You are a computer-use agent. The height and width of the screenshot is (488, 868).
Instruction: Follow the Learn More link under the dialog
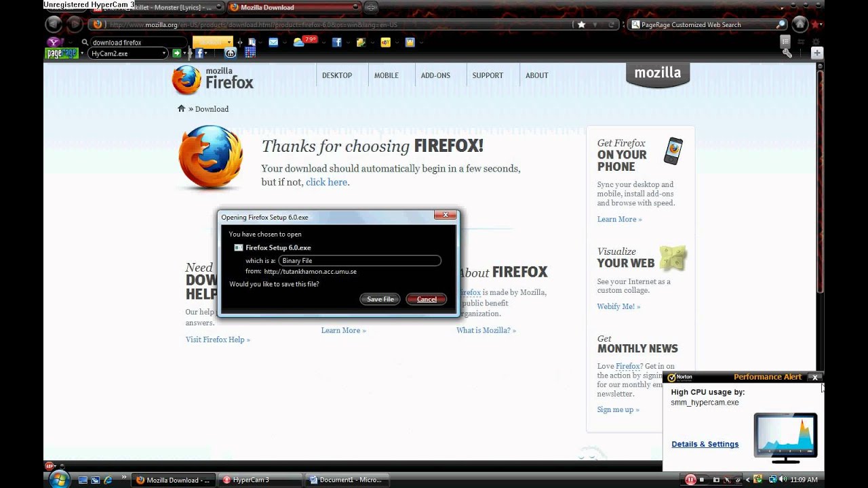coord(343,330)
